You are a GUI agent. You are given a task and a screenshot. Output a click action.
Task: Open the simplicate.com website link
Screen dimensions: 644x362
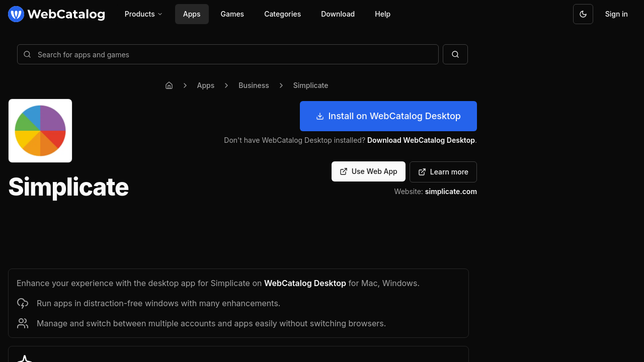pyautogui.click(x=450, y=192)
